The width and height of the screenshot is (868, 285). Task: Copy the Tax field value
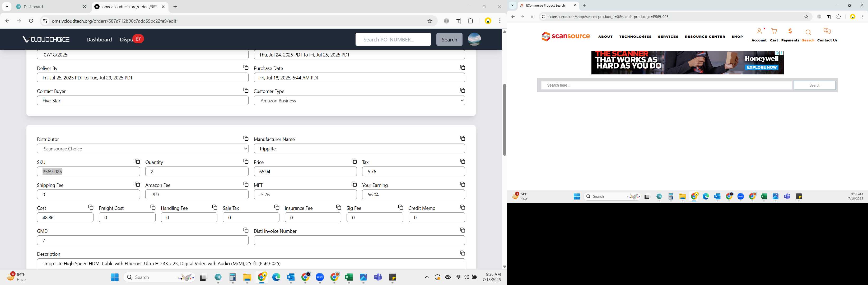pyautogui.click(x=462, y=161)
